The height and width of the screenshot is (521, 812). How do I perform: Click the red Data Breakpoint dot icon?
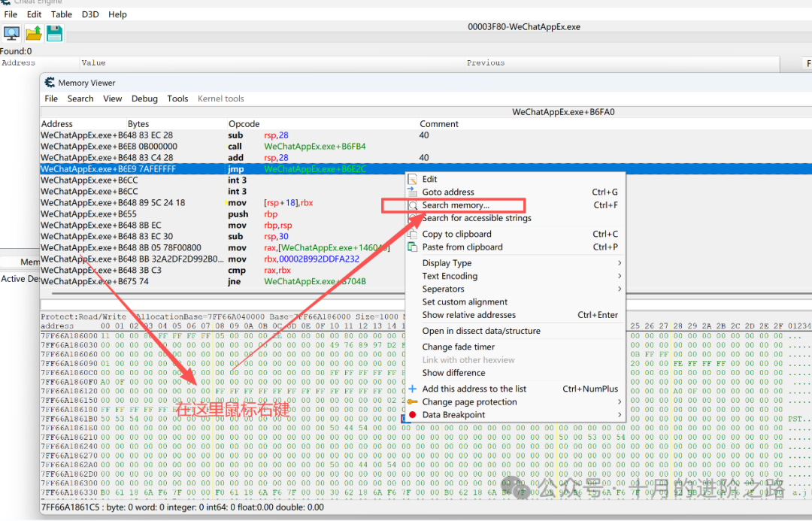click(412, 415)
